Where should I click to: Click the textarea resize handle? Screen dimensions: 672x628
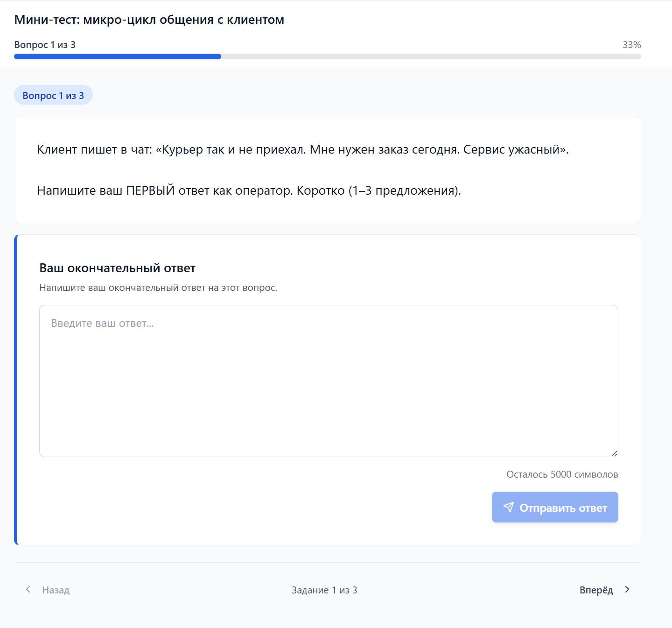click(615, 452)
